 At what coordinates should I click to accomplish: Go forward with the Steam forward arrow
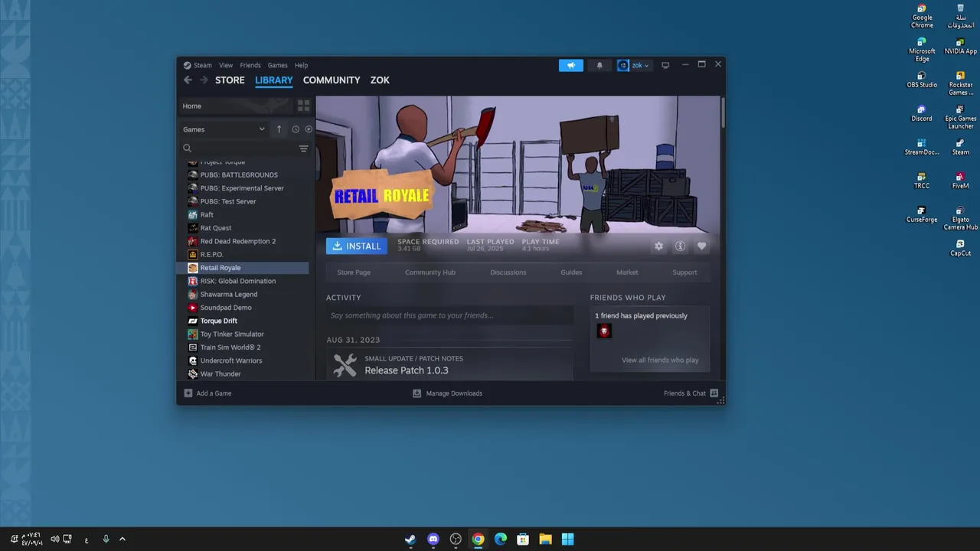tap(204, 80)
